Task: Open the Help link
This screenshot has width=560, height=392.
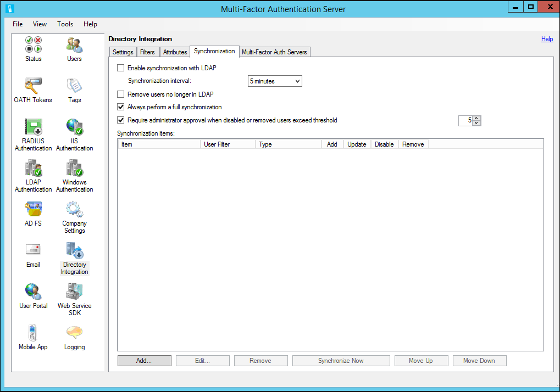Action: pos(547,39)
